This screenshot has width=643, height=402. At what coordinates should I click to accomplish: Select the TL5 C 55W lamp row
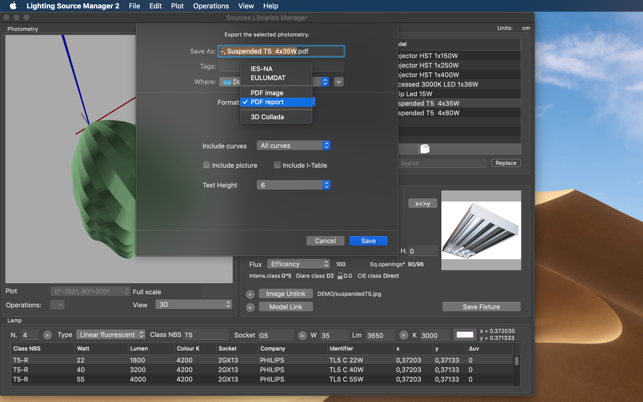click(262, 379)
